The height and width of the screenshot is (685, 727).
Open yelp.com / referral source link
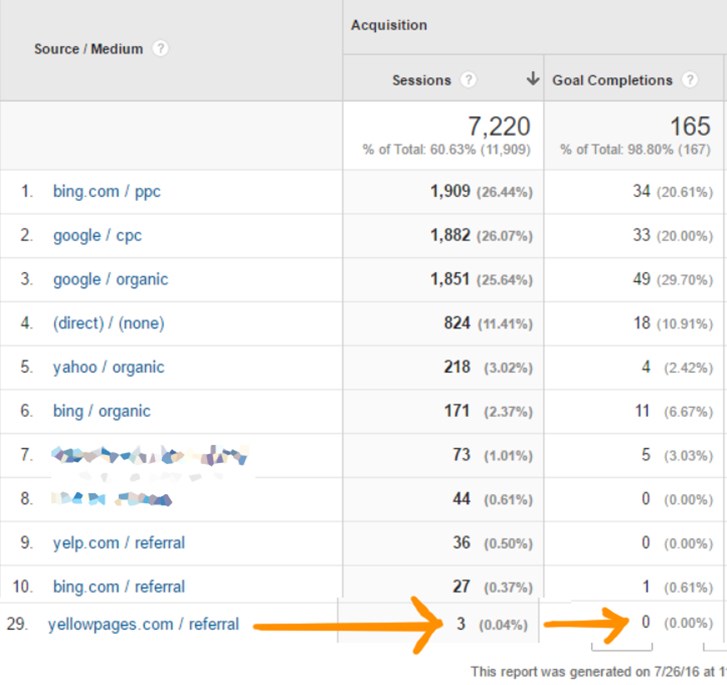[118, 543]
